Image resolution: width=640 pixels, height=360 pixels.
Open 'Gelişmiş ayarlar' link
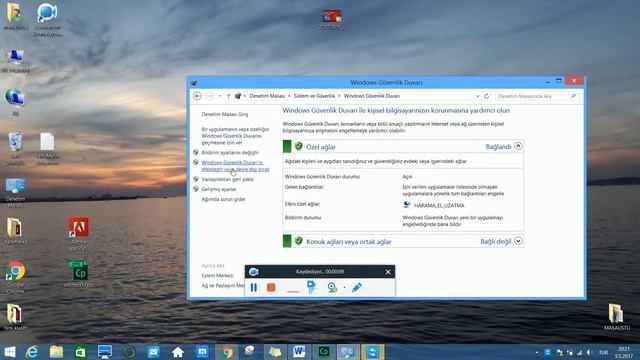[219, 189]
